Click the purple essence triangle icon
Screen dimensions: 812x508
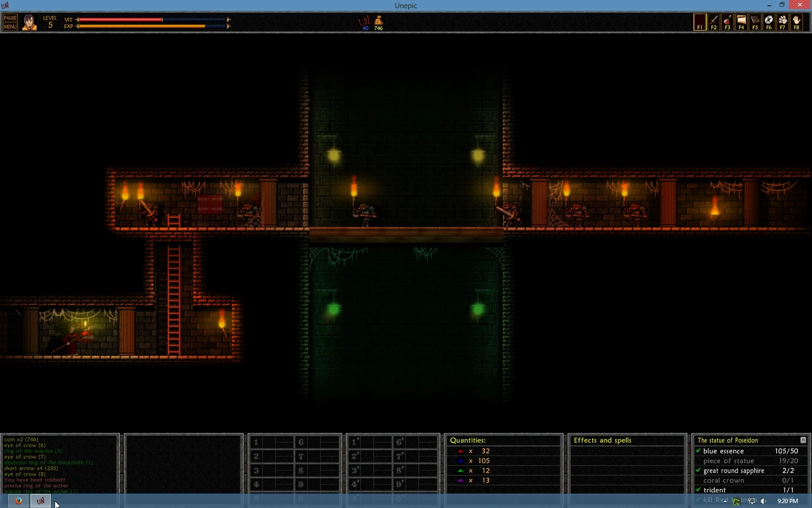point(460,480)
